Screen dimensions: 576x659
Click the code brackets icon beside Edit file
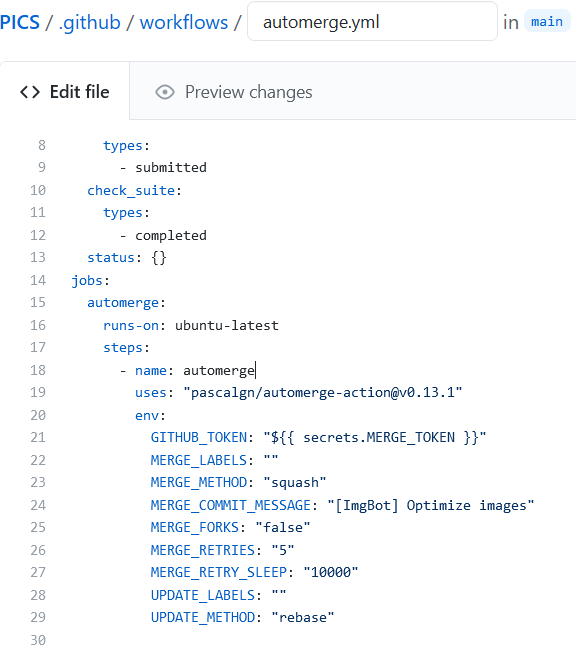point(30,92)
